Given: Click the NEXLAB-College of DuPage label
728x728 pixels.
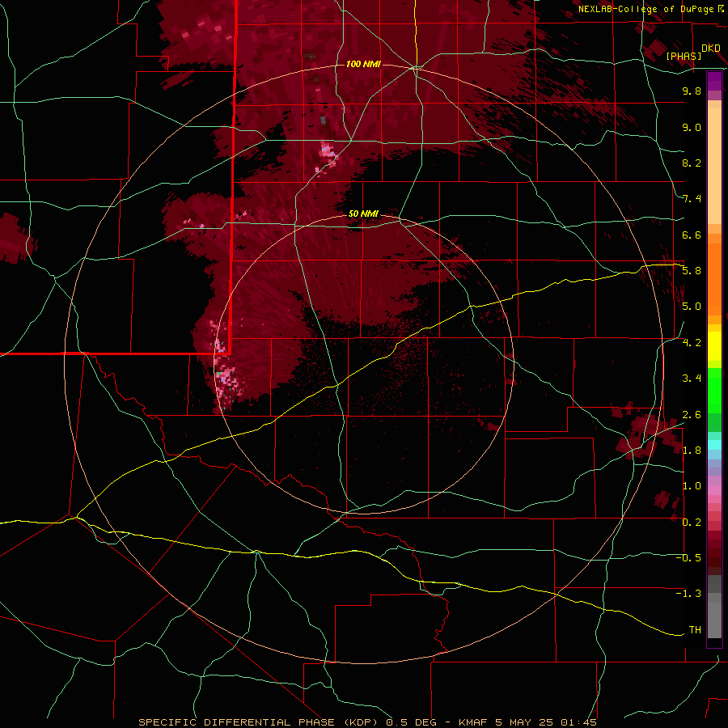Looking at the screenshot, I should pyautogui.click(x=645, y=9).
